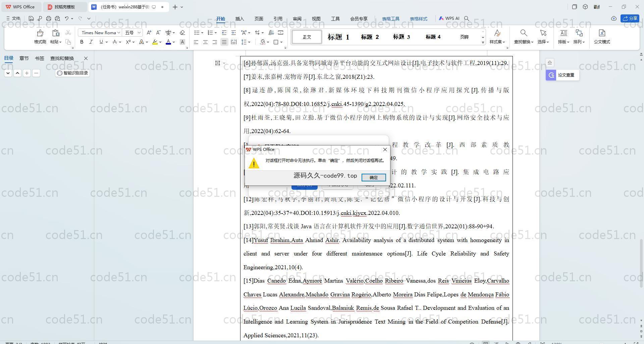This screenshot has height=344, width=644.
Task: Switch to the 页面 ribbon tab
Action: (259, 19)
